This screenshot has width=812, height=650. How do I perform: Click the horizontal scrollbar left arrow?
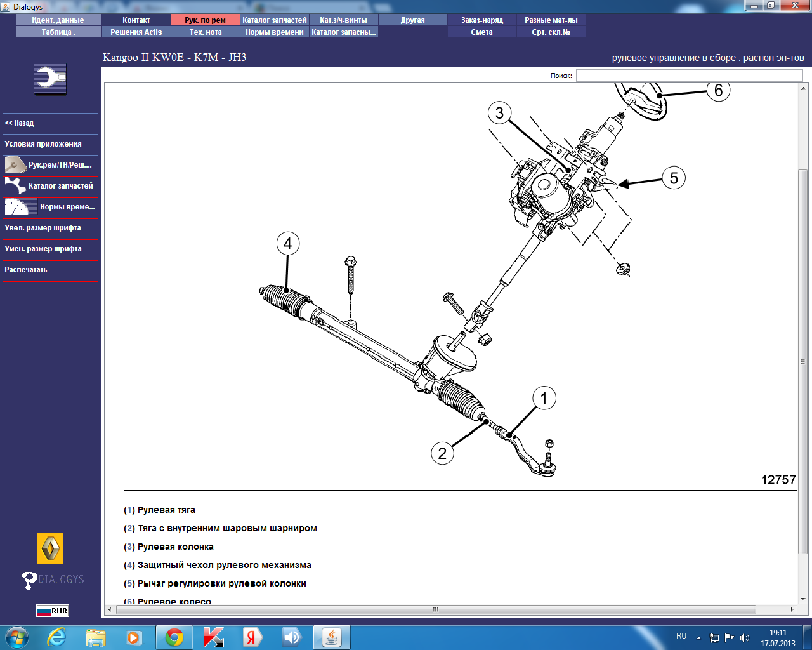pos(110,609)
